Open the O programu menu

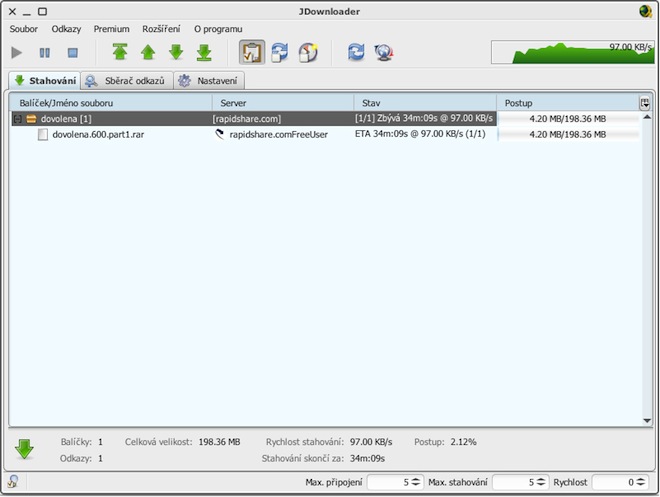[x=218, y=29]
